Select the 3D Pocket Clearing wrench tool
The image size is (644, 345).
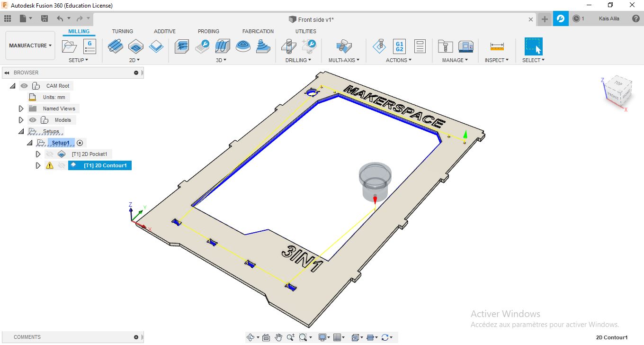(203, 46)
